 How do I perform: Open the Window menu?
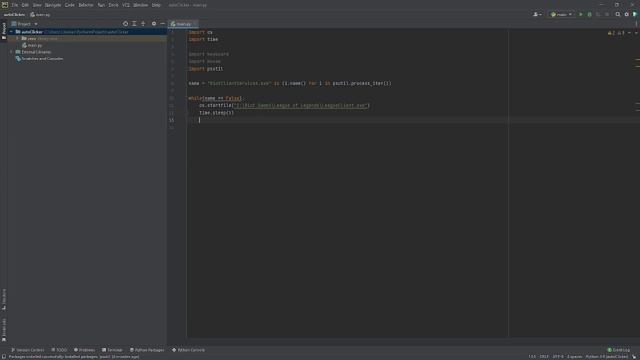click(x=140, y=5)
